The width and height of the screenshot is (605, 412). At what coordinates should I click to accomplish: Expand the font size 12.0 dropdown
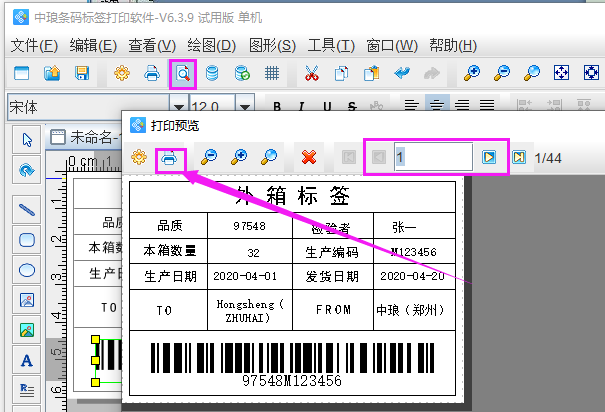[x=244, y=107]
